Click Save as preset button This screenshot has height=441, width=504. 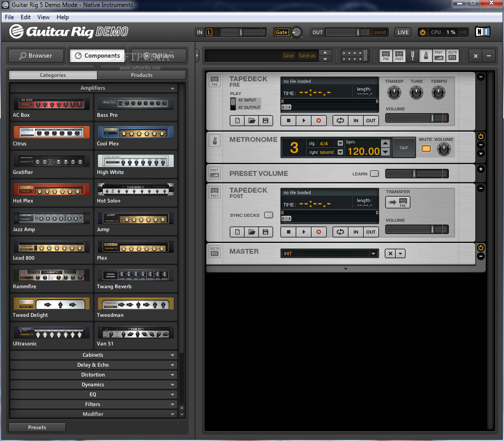pyautogui.click(x=307, y=56)
